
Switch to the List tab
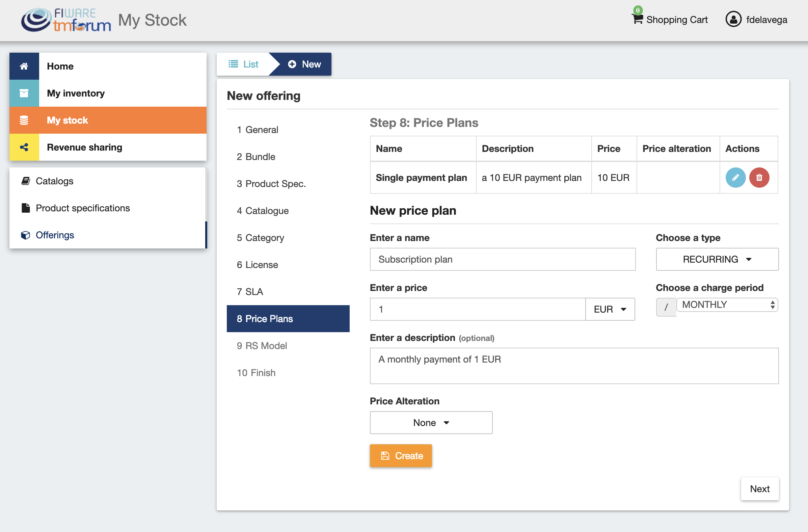tap(243, 64)
